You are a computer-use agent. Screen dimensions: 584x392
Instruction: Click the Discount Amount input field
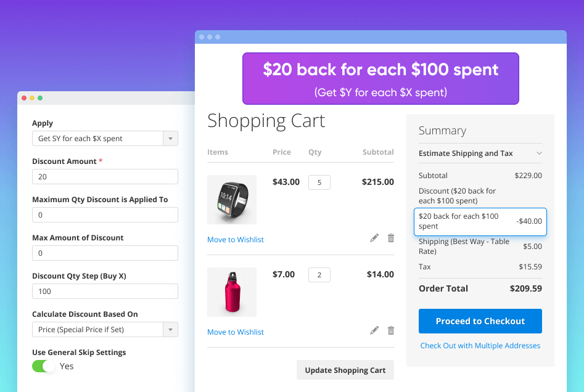point(105,177)
